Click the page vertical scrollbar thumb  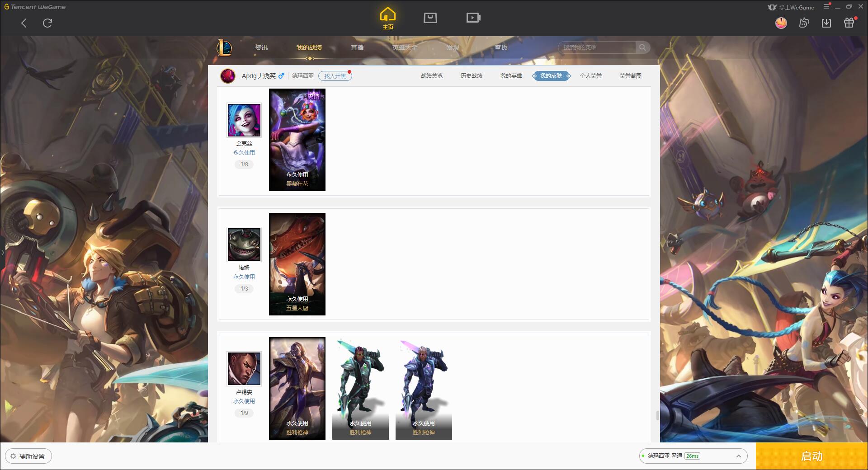click(657, 415)
